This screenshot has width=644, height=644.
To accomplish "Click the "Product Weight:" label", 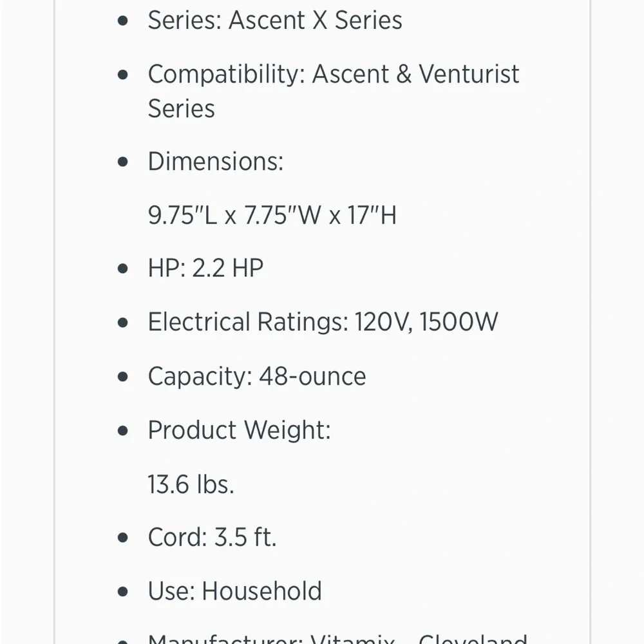I will pyautogui.click(x=239, y=430).
